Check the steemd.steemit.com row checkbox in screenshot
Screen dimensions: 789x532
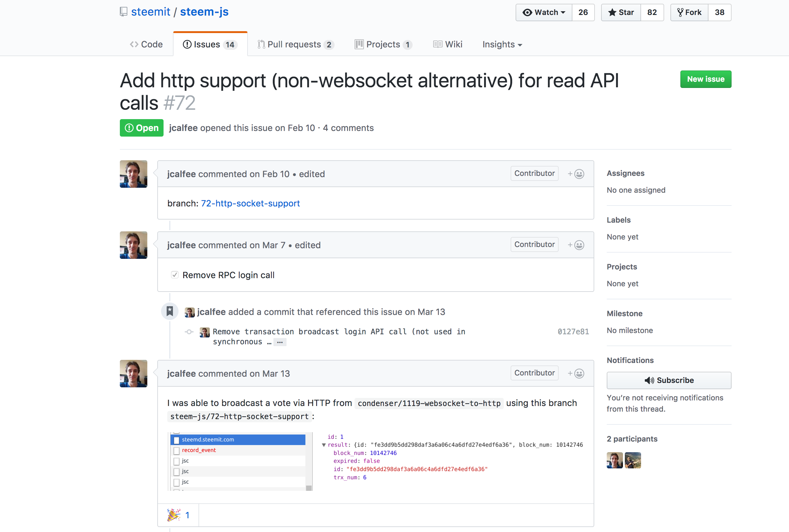pyautogui.click(x=177, y=440)
